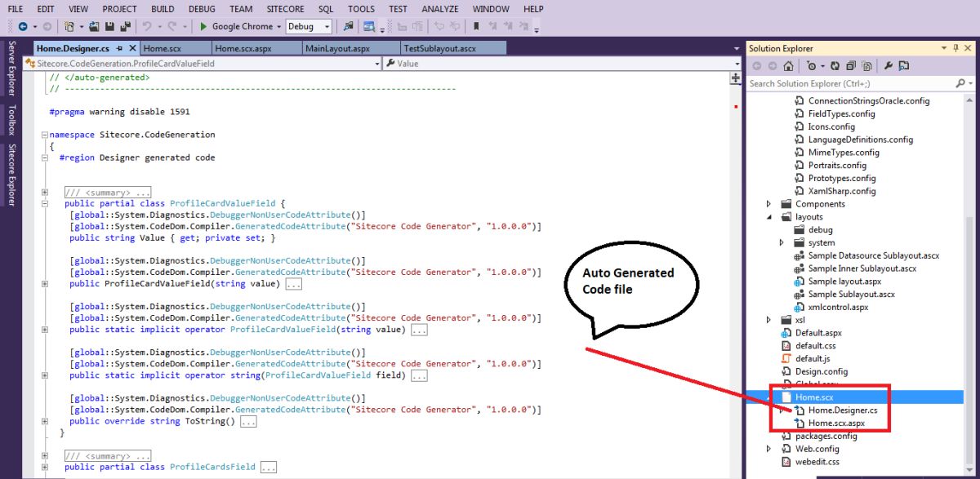Image resolution: width=980 pixels, height=479 pixels.
Task: Click Home icon in Solution Explorer toolbar
Action: (x=788, y=66)
